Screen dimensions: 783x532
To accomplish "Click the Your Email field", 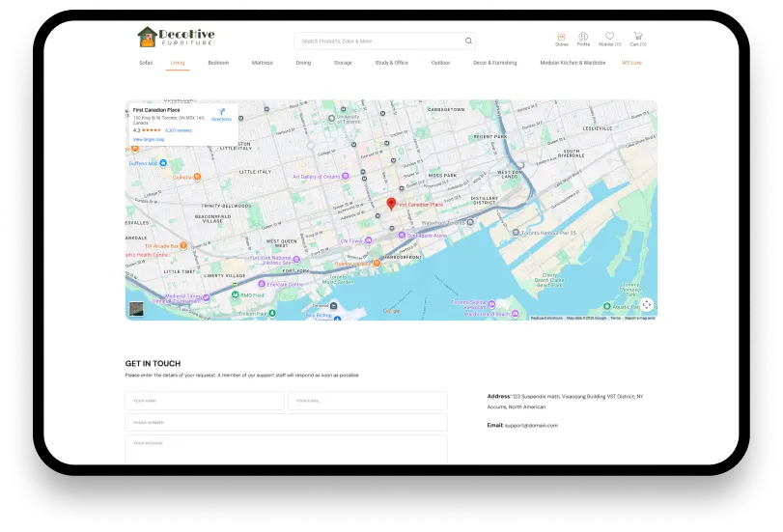I will 368,401.
